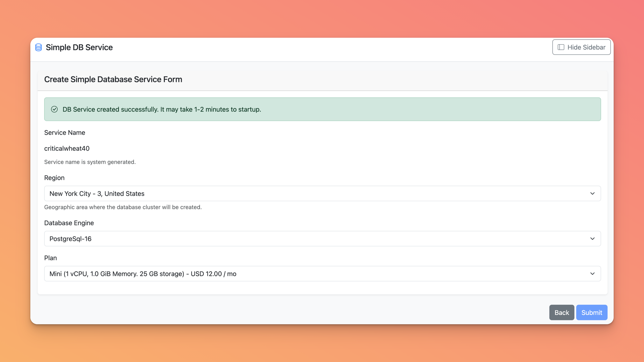The height and width of the screenshot is (362, 644).
Task: Click the blue database logo icon
Action: pyautogui.click(x=38, y=47)
